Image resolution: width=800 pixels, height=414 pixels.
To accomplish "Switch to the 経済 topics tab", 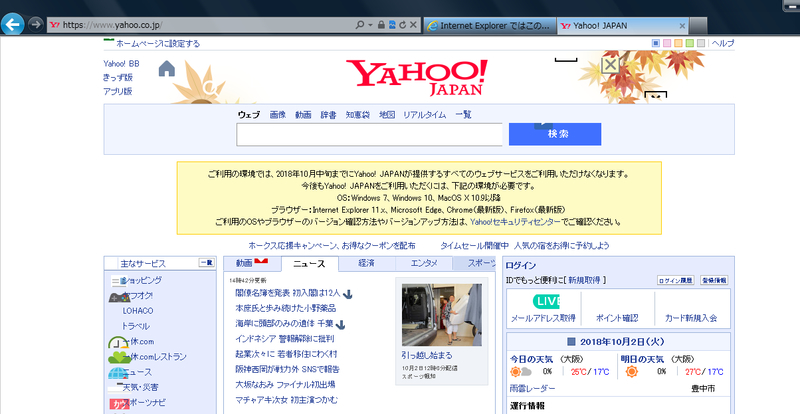I will tap(367, 263).
